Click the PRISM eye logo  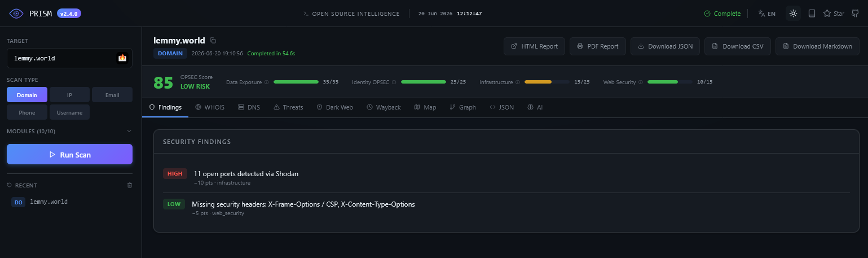tap(16, 14)
